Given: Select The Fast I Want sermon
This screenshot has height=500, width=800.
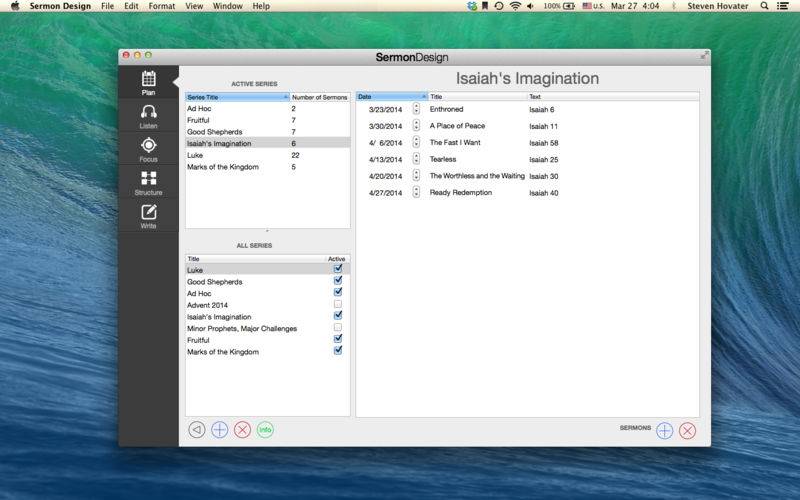Looking at the screenshot, I should point(455,142).
